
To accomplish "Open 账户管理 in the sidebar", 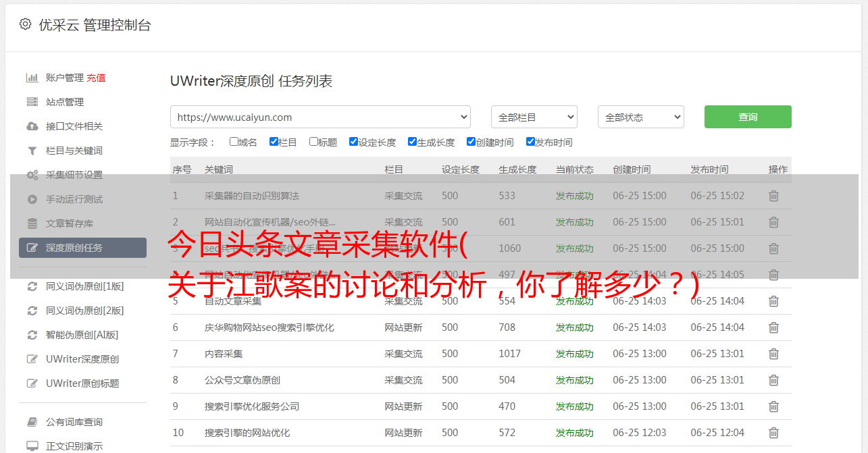I will pos(65,78).
